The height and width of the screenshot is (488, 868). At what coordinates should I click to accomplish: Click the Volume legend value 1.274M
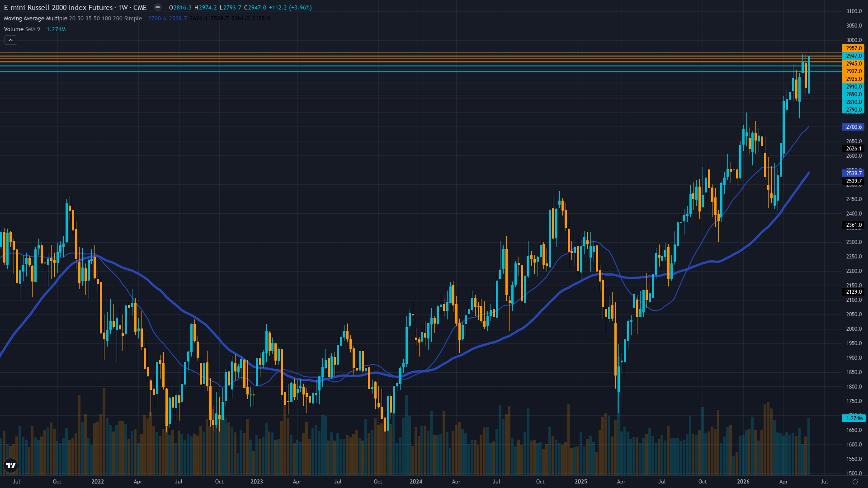point(56,29)
